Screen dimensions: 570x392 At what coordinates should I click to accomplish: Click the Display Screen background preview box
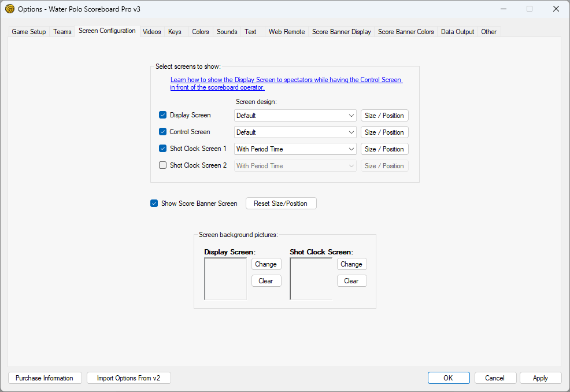click(x=225, y=279)
